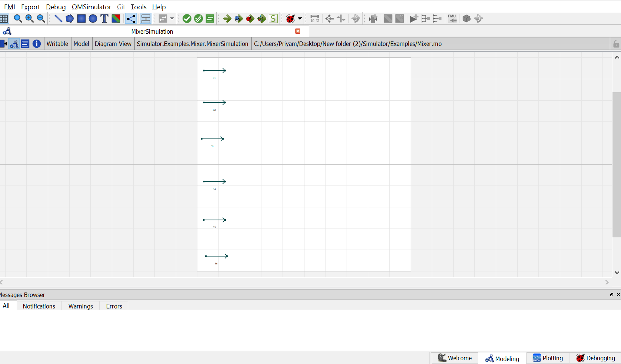The height and width of the screenshot is (364, 621).
Task: Close the MixerSimulation tab
Action: click(298, 31)
